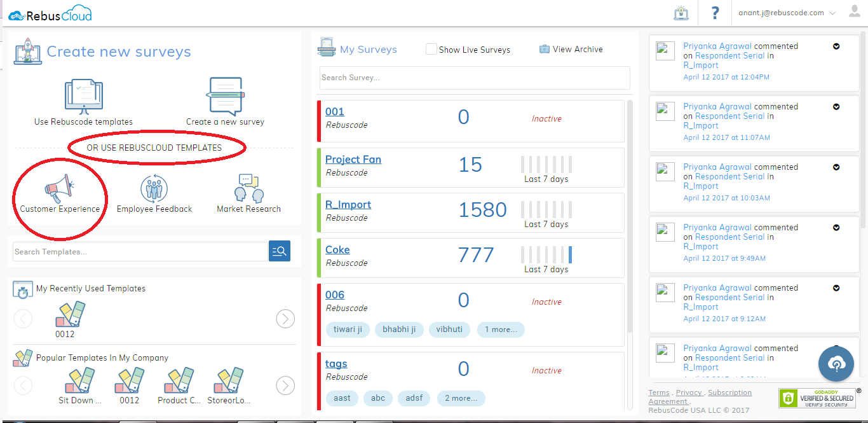Select the vibhuti tag
This screenshot has width=868, height=423.
tap(449, 329)
